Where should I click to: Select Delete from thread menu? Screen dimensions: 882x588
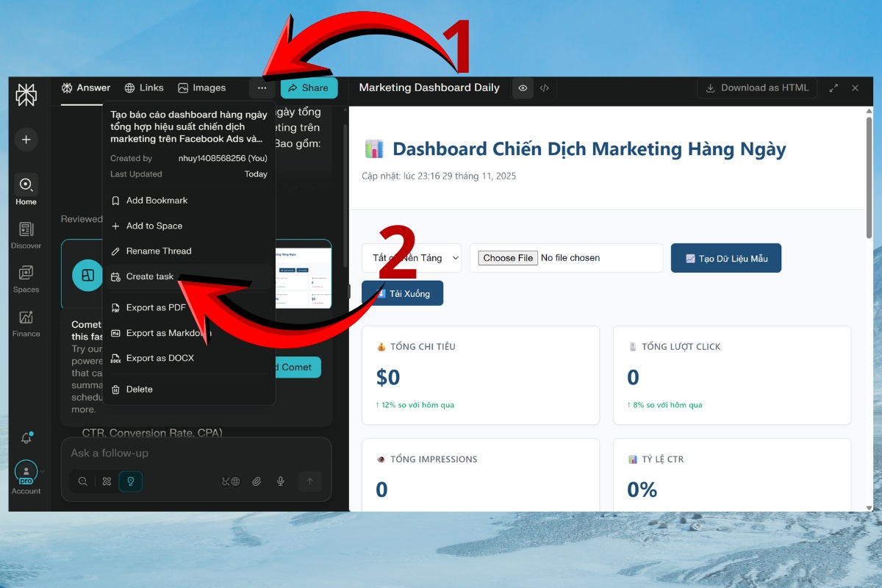pyautogui.click(x=189, y=390)
